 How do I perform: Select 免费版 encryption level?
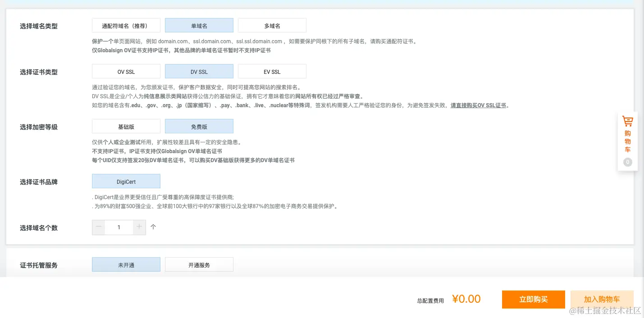pyautogui.click(x=199, y=126)
